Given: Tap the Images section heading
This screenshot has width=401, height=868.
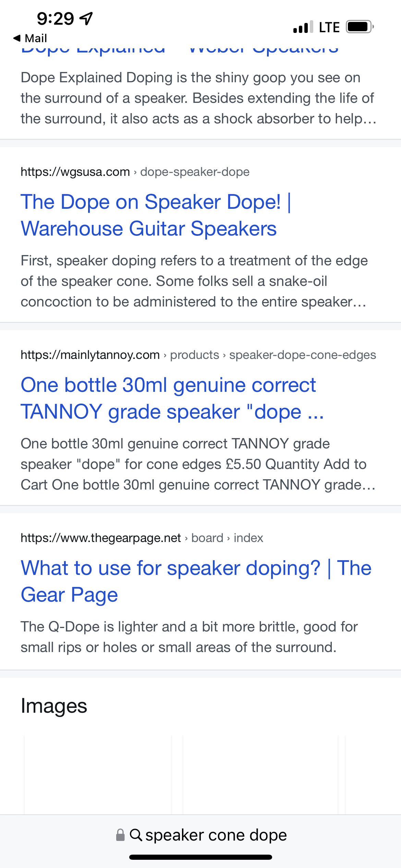Looking at the screenshot, I should [x=54, y=706].
